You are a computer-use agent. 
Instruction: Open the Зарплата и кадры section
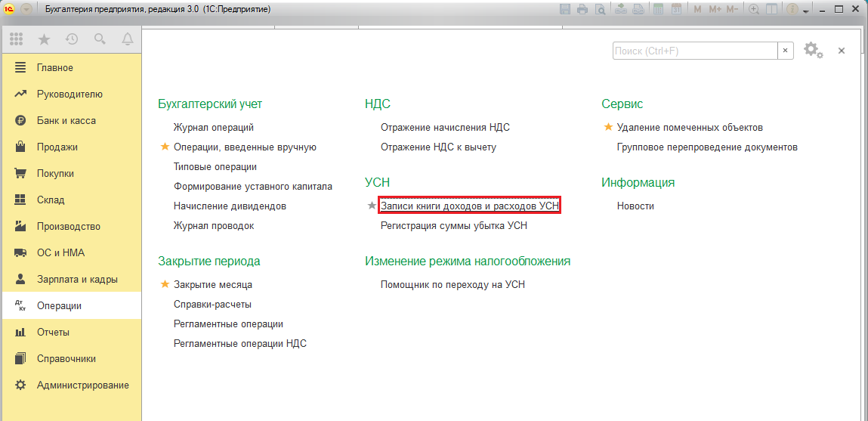click(76, 280)
